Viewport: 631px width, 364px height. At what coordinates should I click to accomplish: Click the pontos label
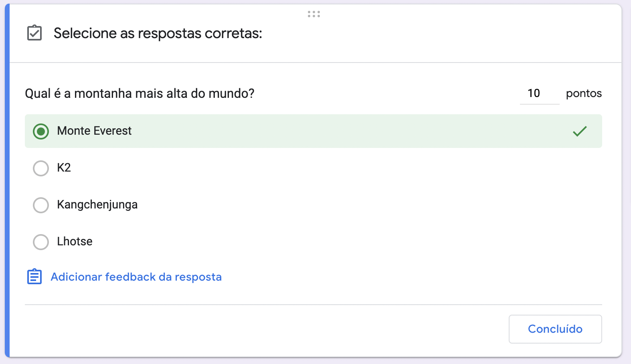[x=584, y=93]
